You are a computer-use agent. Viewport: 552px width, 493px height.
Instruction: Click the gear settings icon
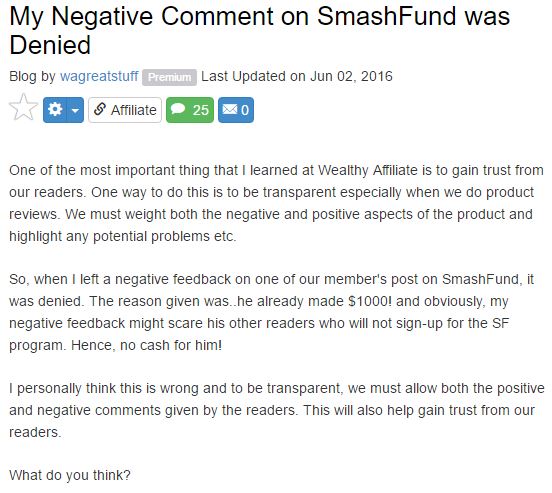tap(55, 110)
